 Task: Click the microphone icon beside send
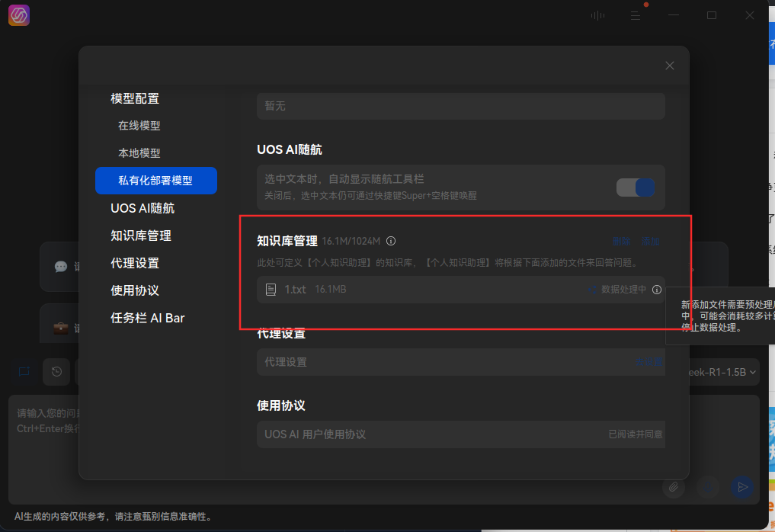708,487
